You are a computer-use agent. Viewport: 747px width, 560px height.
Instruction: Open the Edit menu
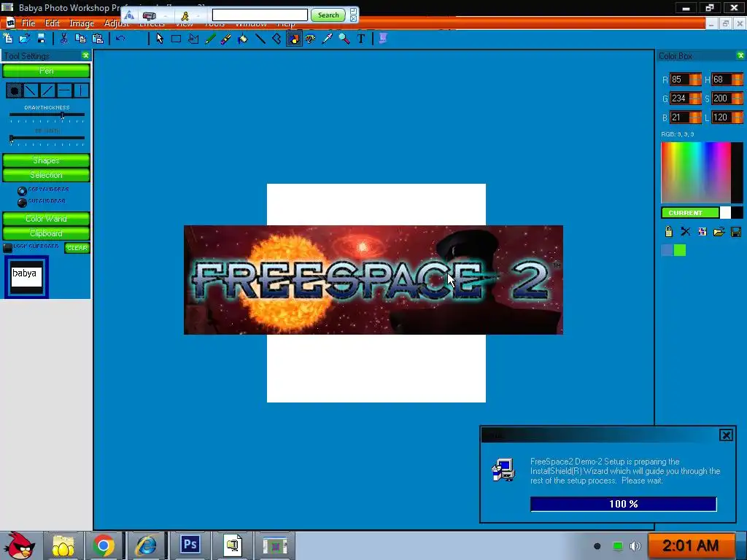point(52,23)
